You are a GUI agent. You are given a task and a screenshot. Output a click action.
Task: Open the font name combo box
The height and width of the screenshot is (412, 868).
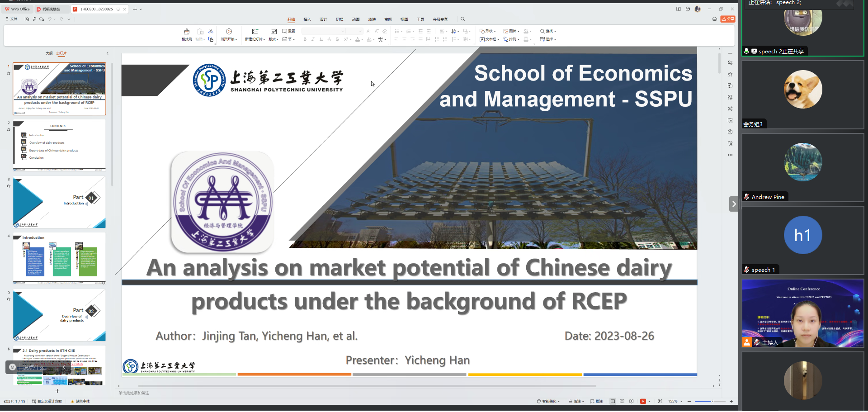click(323, 31)
